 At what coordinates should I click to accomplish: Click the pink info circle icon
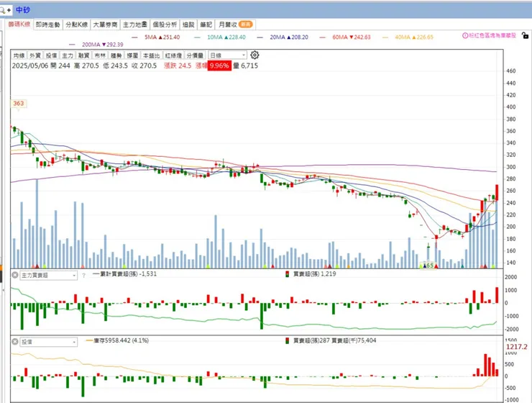pyautogui.click(x=465, y=35)
